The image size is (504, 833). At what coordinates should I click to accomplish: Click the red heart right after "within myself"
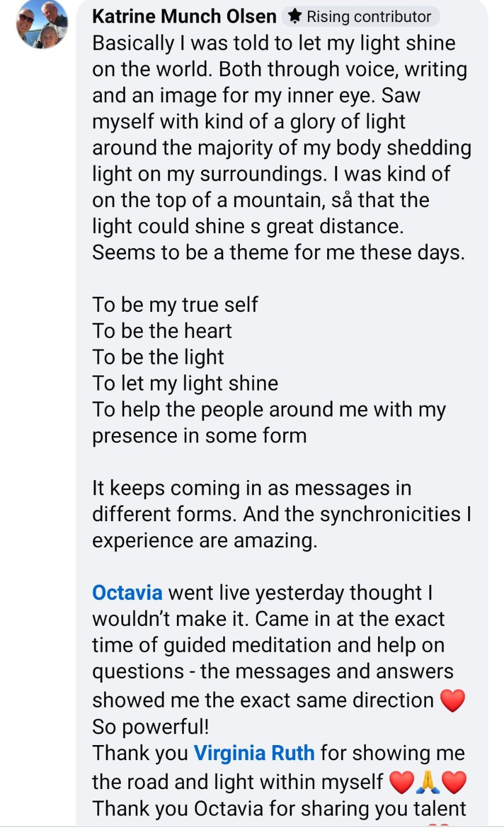point(402,783)
